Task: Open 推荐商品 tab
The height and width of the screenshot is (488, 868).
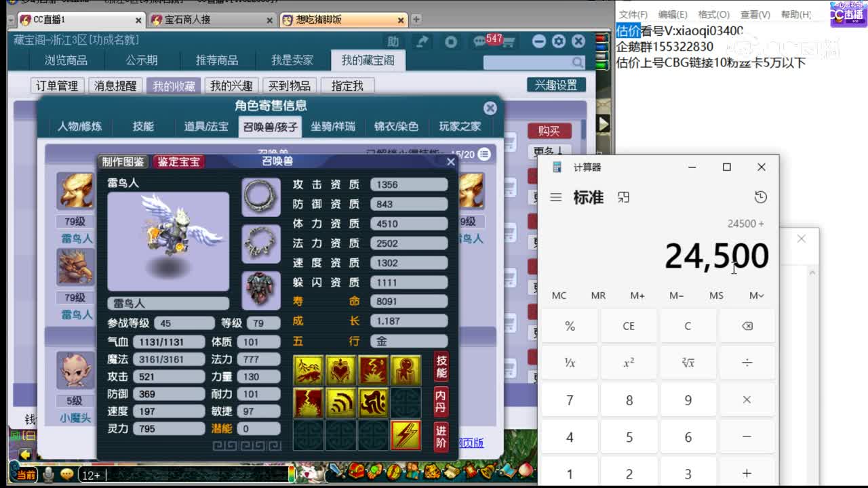Action: (x=217, y=60)
